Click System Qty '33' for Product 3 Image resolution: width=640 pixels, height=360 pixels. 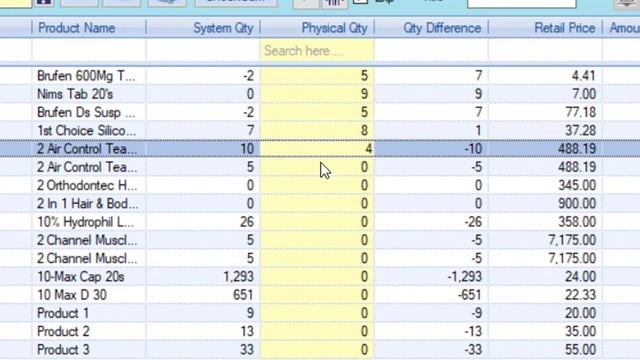[x=203, y=350]
